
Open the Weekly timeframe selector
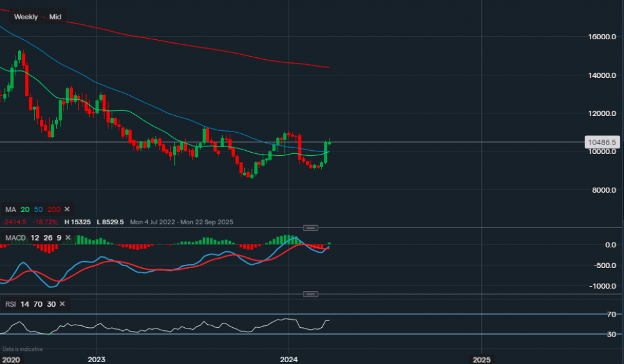[26, 17]
